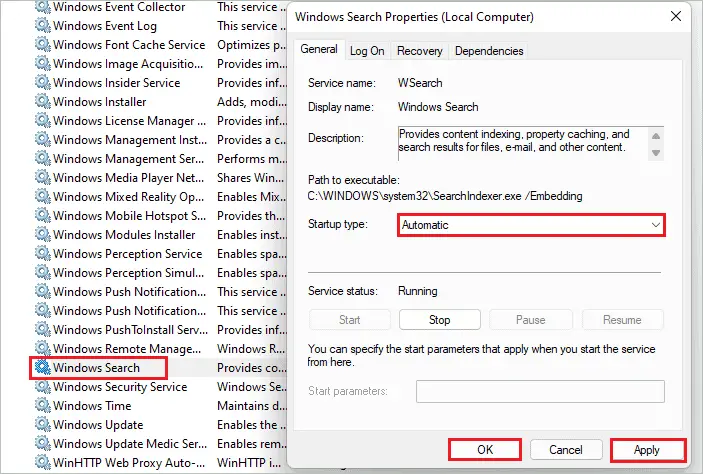Click the 'Adds, modi...' description cell
This screenshot has width=703, height=474.
pyautogui.click(x=252, y=102)
